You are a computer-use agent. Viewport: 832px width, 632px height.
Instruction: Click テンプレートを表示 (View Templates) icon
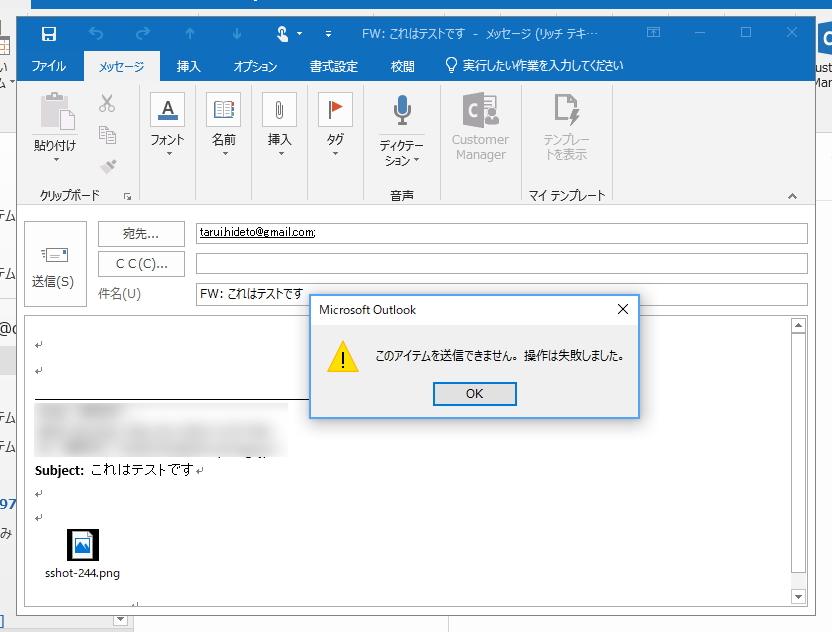tap(566, 110)
